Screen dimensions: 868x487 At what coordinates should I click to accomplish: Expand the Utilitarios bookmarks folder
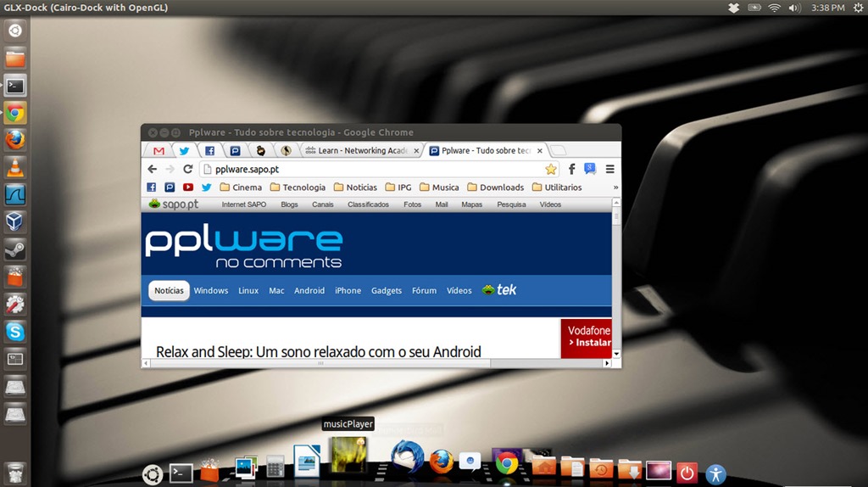point(557,188)
